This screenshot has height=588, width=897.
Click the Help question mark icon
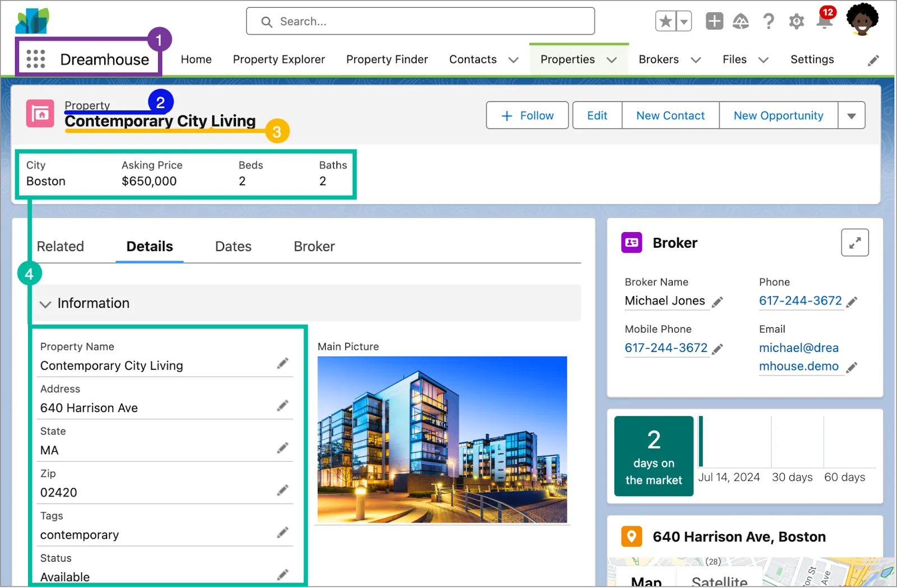769,21
